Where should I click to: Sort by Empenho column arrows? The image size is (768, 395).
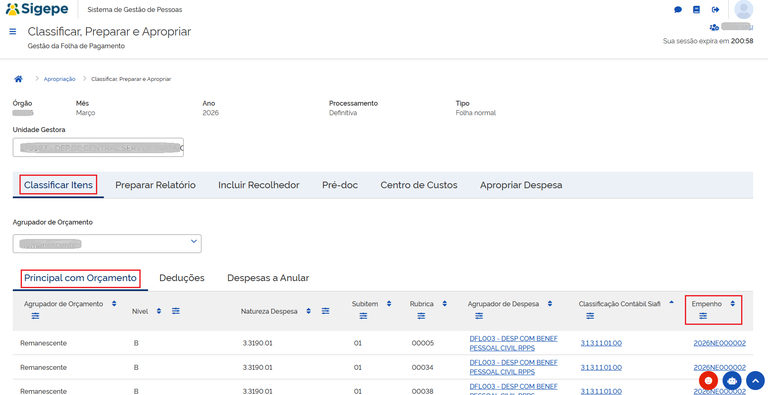732,304
